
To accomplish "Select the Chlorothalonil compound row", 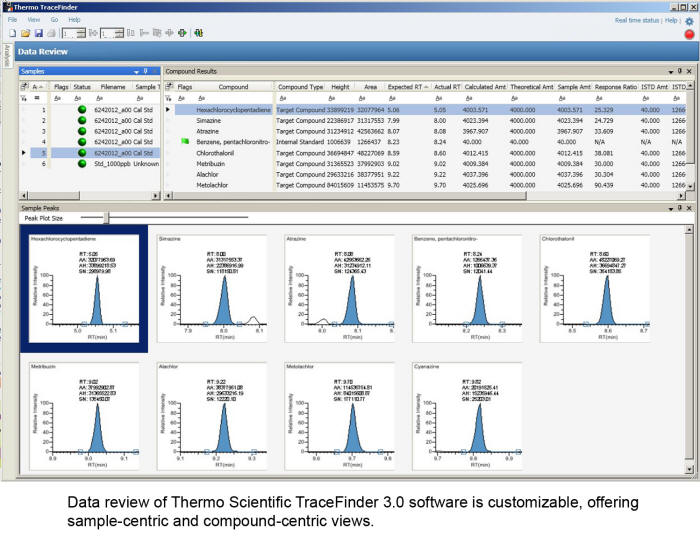I will [425, 153].
